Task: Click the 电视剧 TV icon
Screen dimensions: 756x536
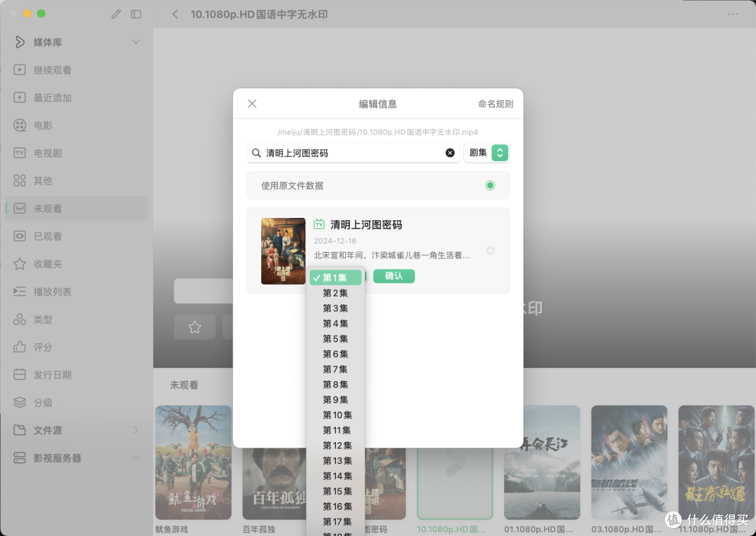Action: 20,153
